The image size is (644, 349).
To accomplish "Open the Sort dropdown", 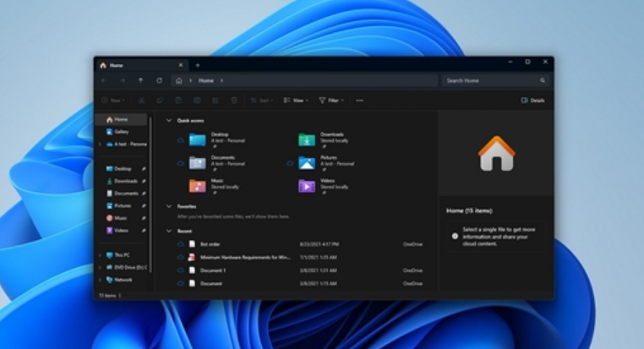I will 262,101.
